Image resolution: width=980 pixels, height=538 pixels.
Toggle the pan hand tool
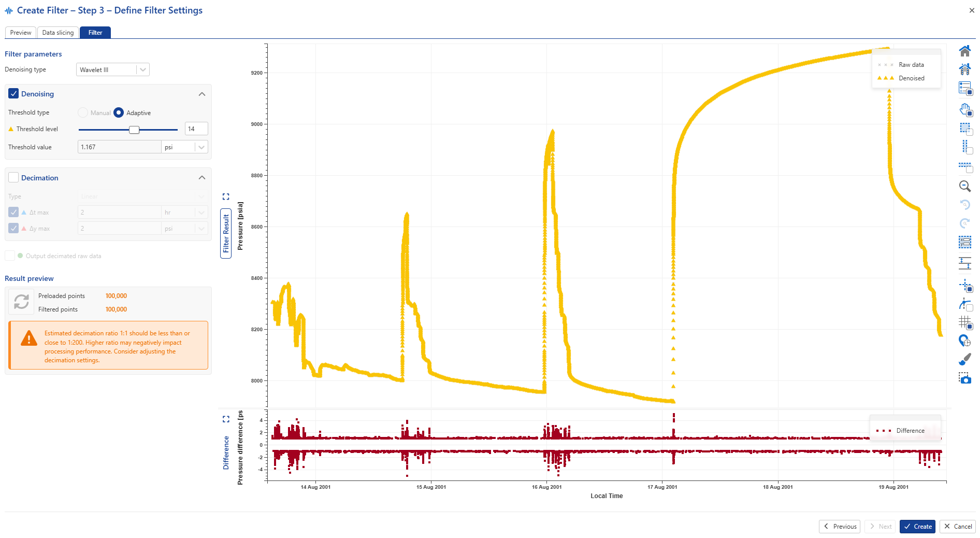tap(964, 109)
